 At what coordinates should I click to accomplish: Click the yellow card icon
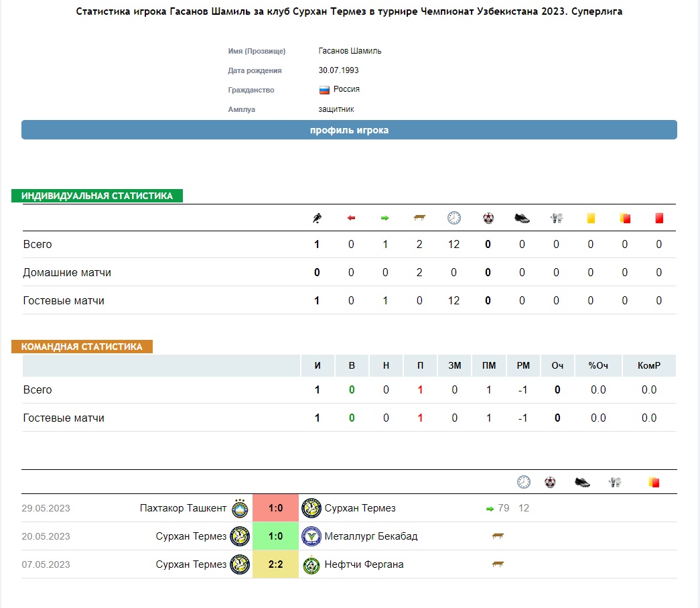point(591,218)
